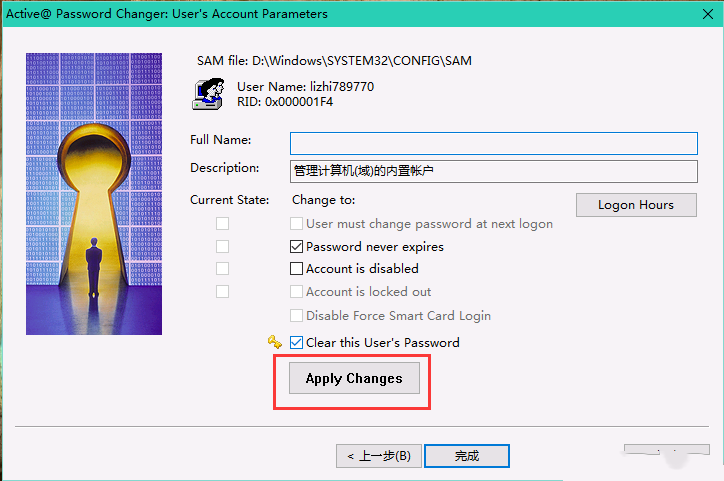Click the key icon beside Clear Password
The width and height of the screenshot is (724, 481).
275,342
